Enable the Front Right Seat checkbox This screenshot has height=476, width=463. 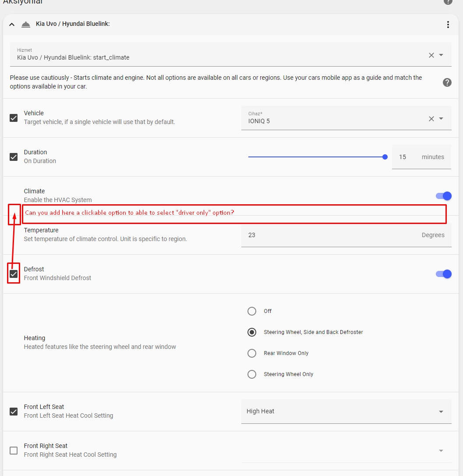point(13,450)
